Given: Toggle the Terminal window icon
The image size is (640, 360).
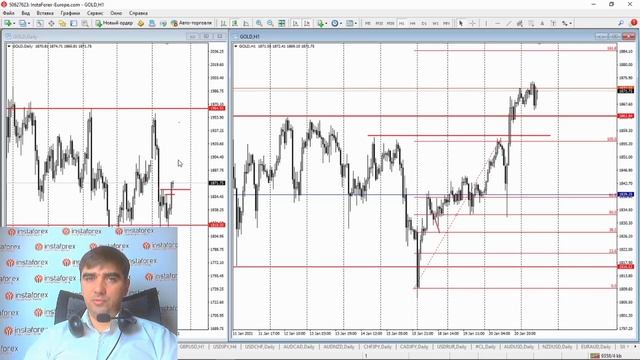Looking at the screenshot, I should click(x=73, y=23).
